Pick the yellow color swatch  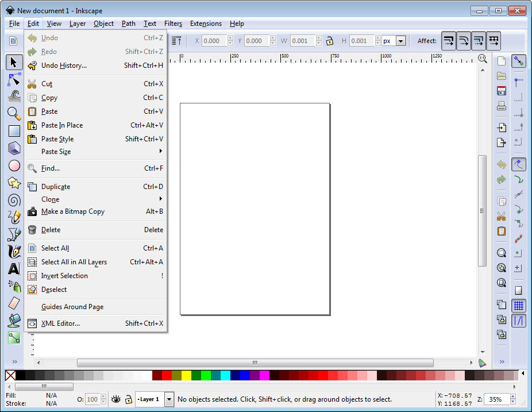tap(186, 375)
